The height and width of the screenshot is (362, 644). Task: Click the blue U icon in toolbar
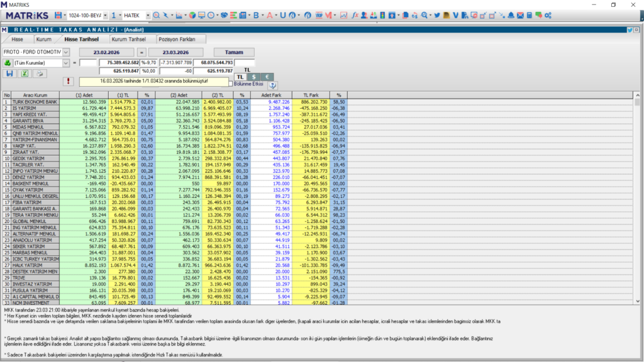[282, 15]
